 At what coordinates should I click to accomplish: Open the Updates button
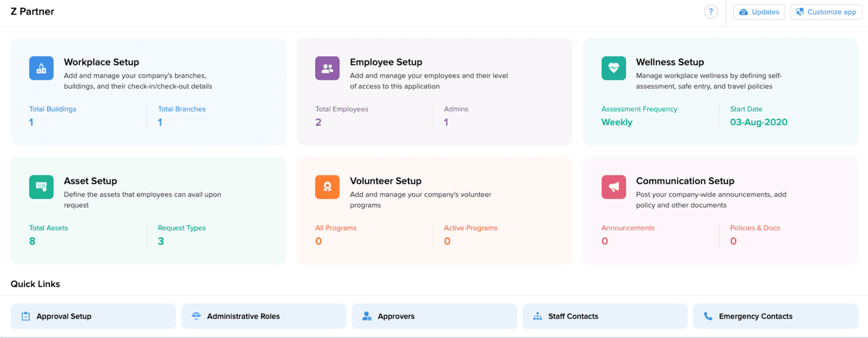pyautogui.click(x=759, y=12)
